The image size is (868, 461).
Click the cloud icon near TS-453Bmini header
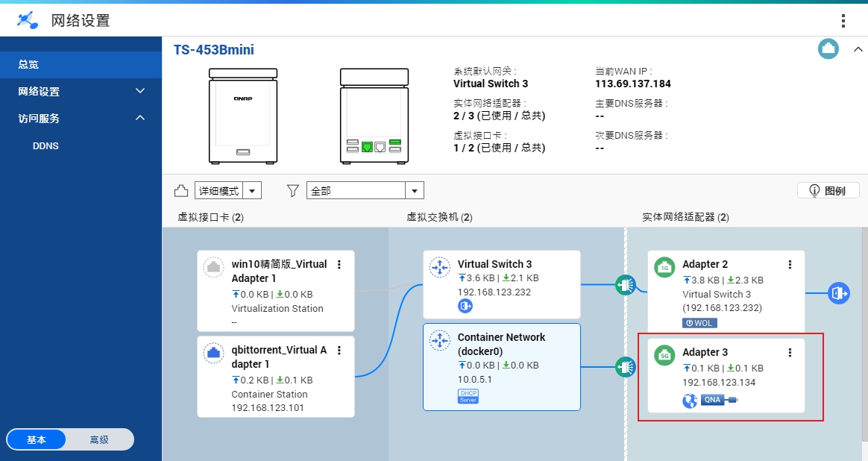[828, 48]
